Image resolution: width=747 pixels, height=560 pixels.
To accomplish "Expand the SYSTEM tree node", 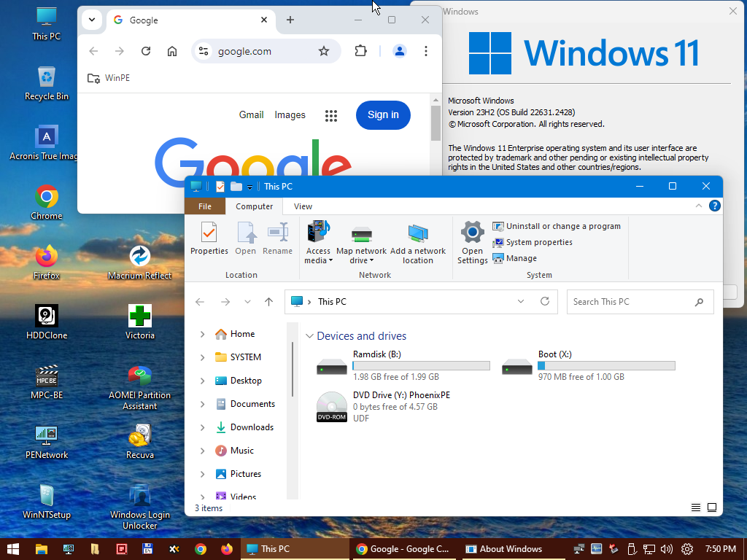I will coord(203,357).
